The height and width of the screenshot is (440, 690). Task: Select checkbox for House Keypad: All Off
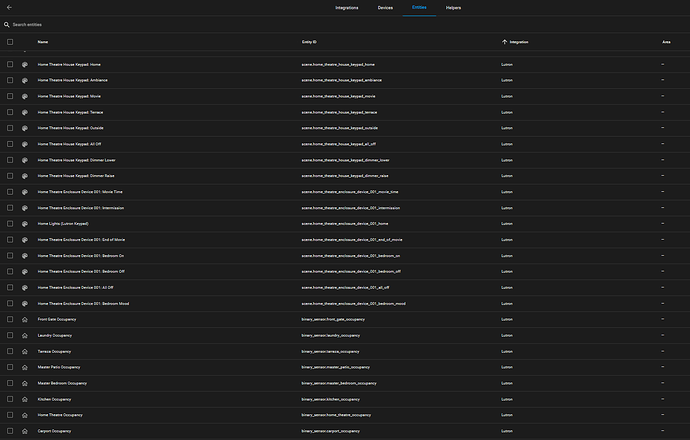[x=10, y=144]
